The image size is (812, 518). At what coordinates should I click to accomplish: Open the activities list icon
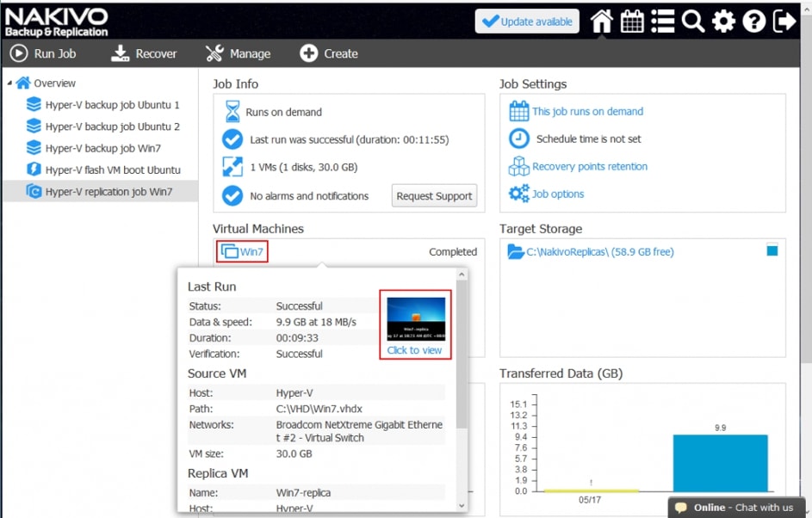click(x=662, y=22)
